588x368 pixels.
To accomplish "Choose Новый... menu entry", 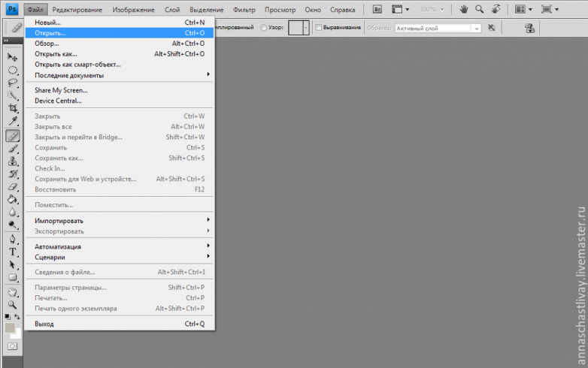I will point(120,23).
